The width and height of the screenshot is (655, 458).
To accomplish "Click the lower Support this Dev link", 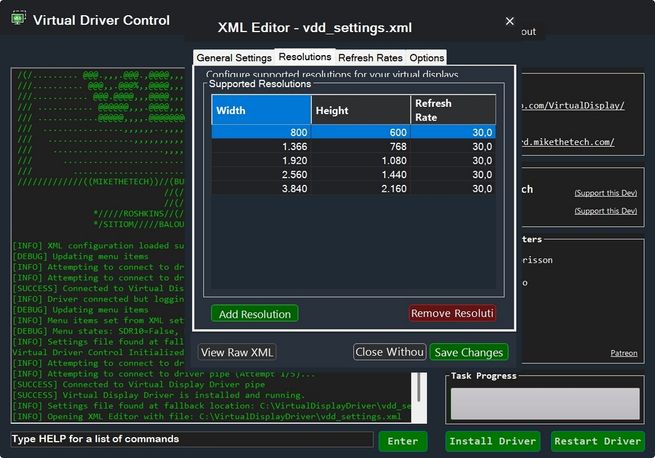I will 606,211.
